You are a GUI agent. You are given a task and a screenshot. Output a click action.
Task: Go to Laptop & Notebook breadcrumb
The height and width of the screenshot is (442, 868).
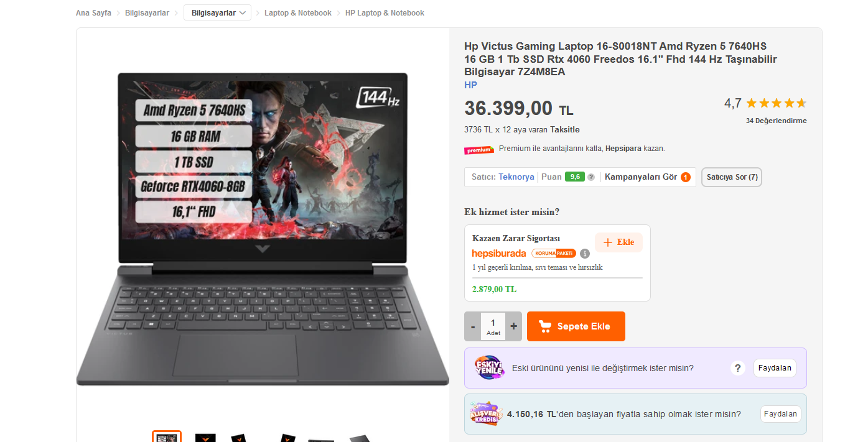point(298,13)
